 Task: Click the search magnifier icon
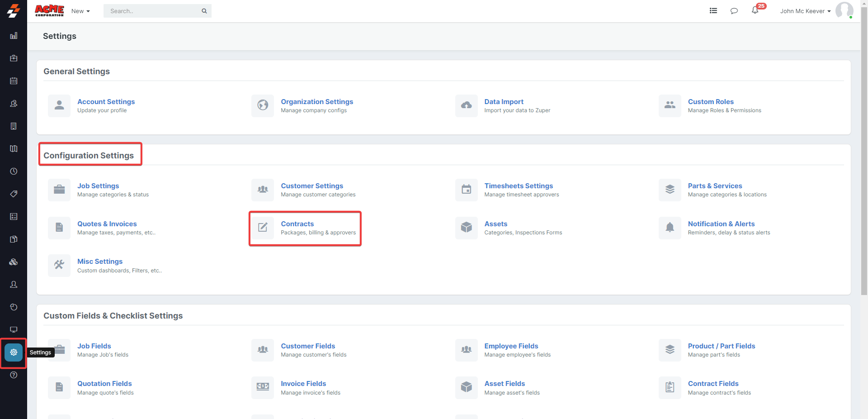coord(204,11)
